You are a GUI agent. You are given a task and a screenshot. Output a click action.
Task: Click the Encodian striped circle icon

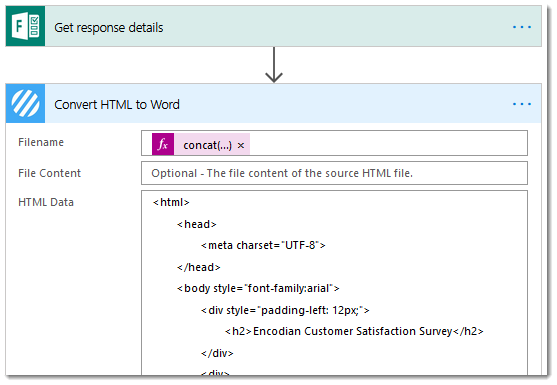(x=25, y=103)
